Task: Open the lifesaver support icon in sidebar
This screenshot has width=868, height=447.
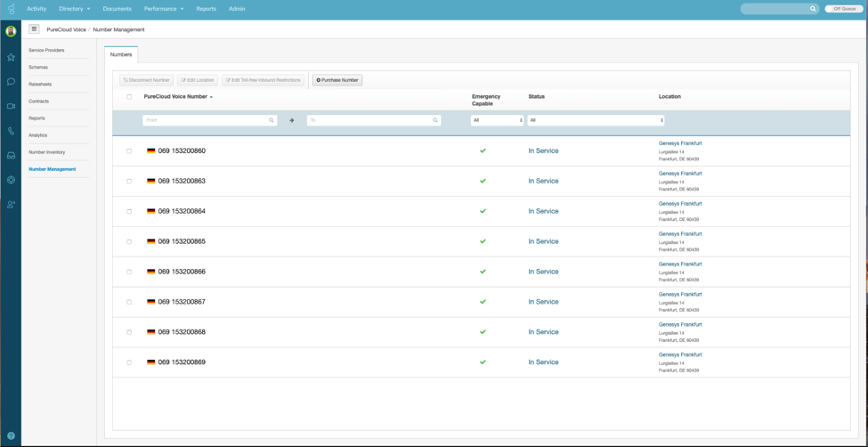Action: tap(11, 180)
